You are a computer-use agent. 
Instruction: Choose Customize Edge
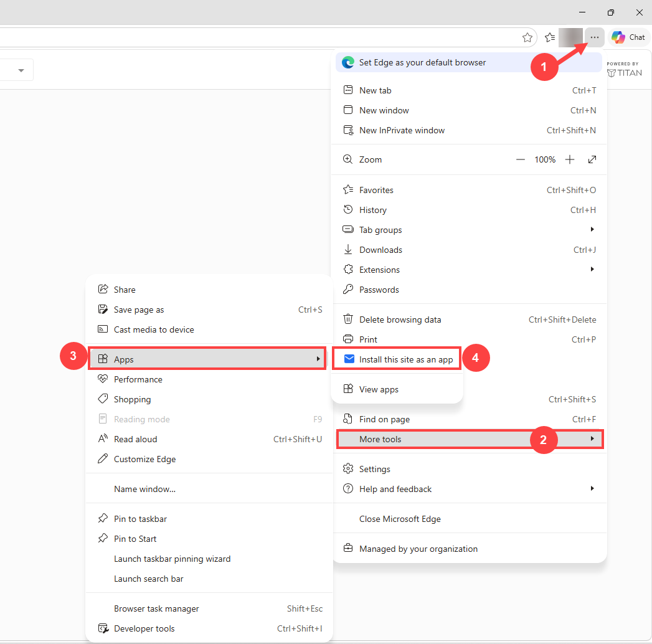(209, 460)
